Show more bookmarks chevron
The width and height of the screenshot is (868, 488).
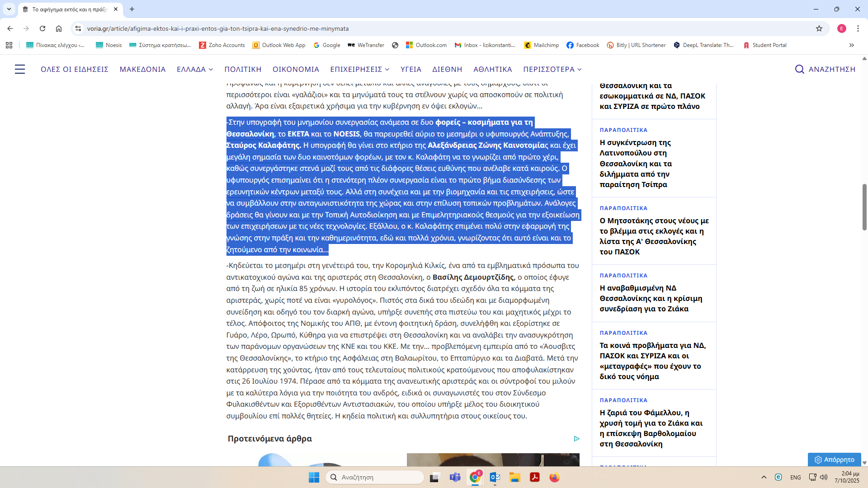[851, 45]
